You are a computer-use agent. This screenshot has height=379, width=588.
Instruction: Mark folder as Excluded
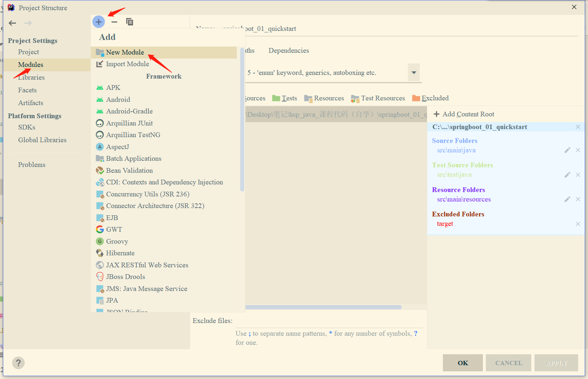coord(431,98)
